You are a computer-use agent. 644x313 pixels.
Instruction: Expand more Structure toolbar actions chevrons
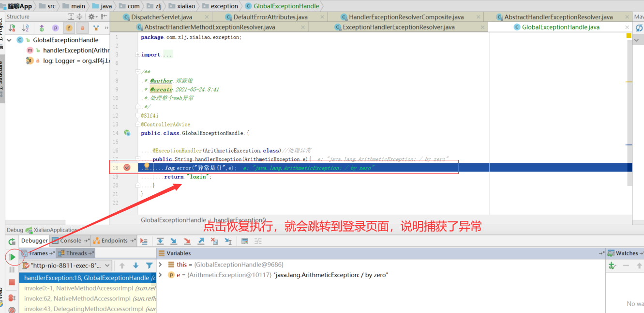pyautogui.click(x=106, y=28)
